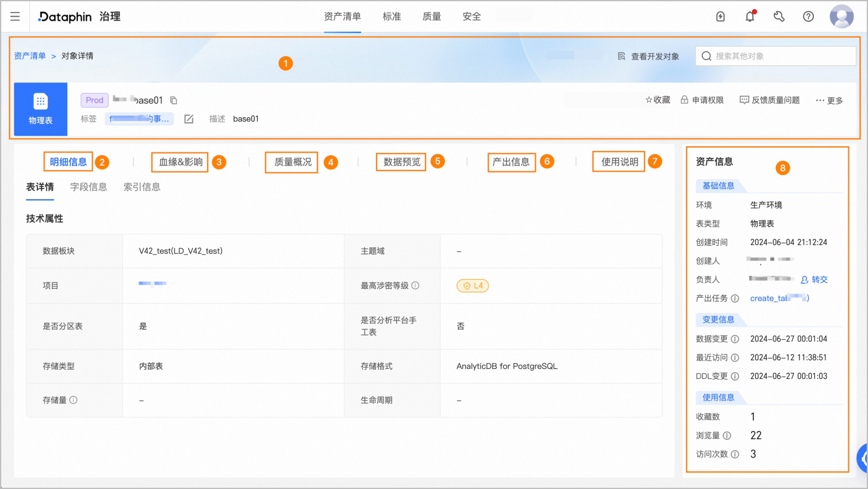This screenshot has height=489, width=868.
Task: Click the 查看开发对象 icon
Action: coord(621,56)
